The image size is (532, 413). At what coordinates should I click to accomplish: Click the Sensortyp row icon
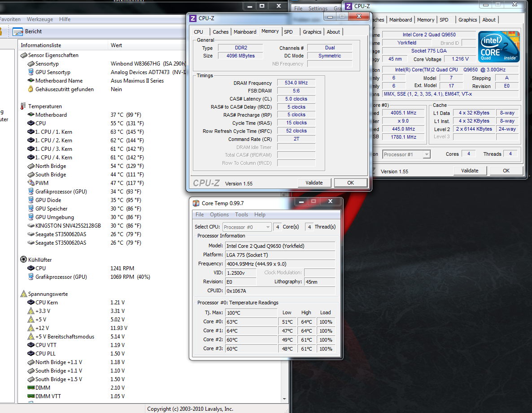click(x=31, y=63)
